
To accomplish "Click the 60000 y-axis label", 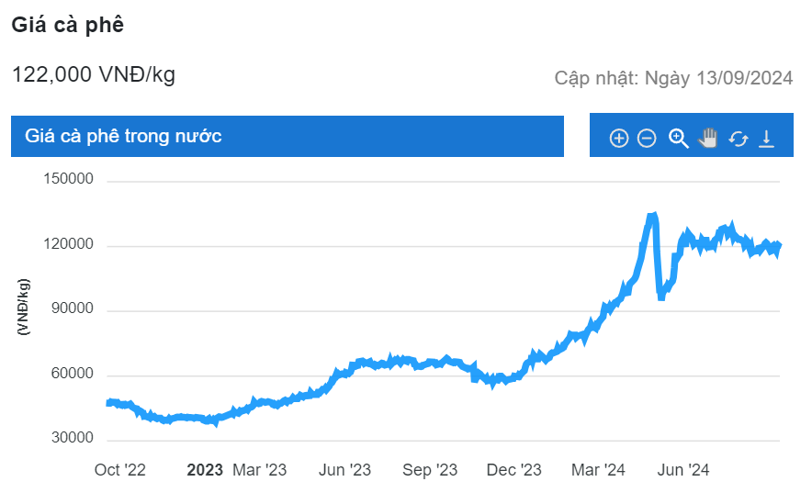I will click(x=73, y=375).
